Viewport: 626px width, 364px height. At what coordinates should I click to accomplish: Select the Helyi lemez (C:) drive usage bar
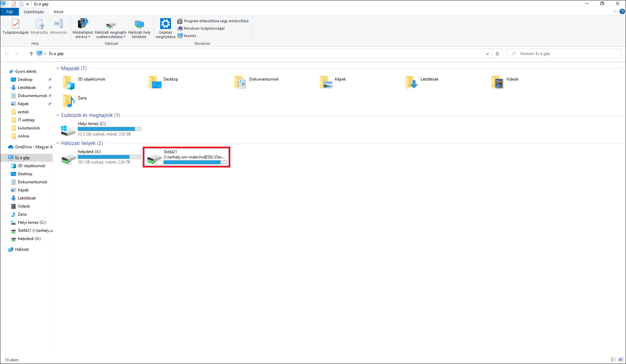click(x=109, y=129)
